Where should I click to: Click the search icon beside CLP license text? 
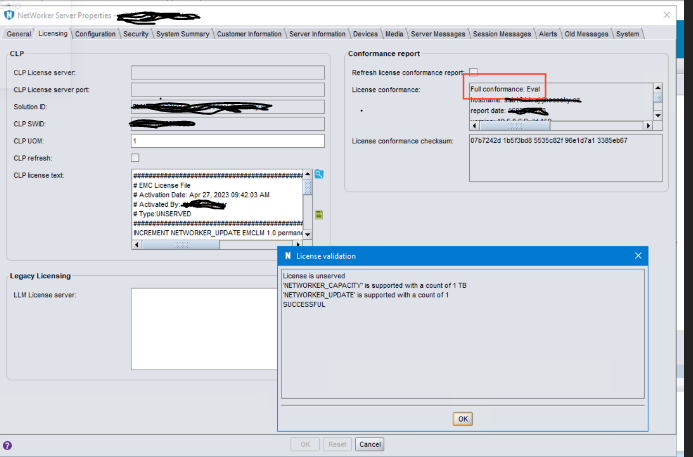[x=319, y=174]
